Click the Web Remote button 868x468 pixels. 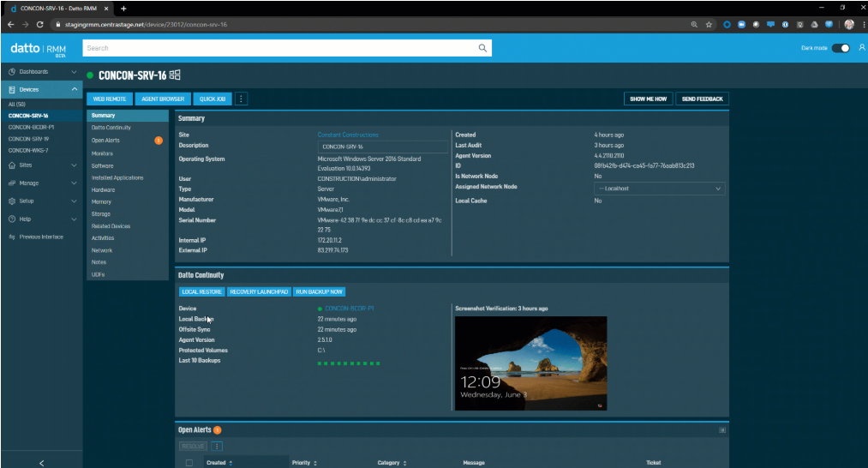pos(110,99)
